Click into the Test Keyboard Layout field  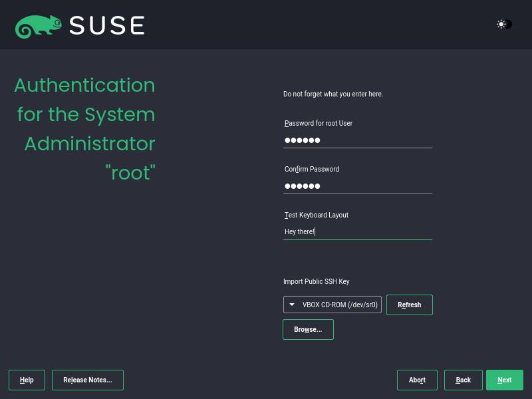[x=358, y=231]
